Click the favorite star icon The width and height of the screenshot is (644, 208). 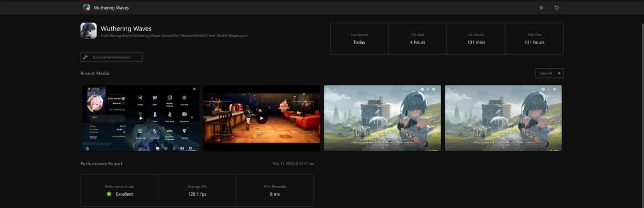[x=541, y=8]
